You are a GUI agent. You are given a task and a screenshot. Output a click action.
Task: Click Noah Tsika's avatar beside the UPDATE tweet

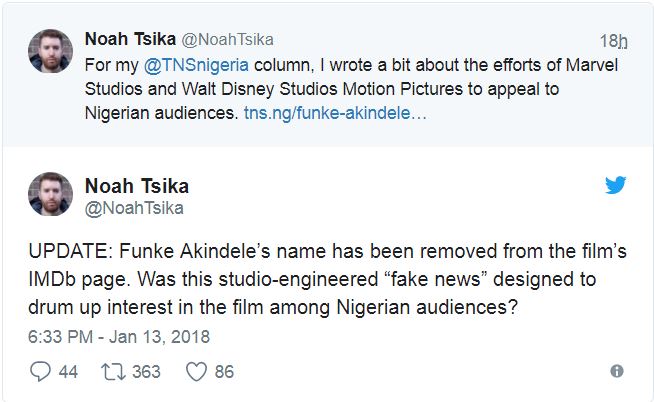tap(50, 194)
